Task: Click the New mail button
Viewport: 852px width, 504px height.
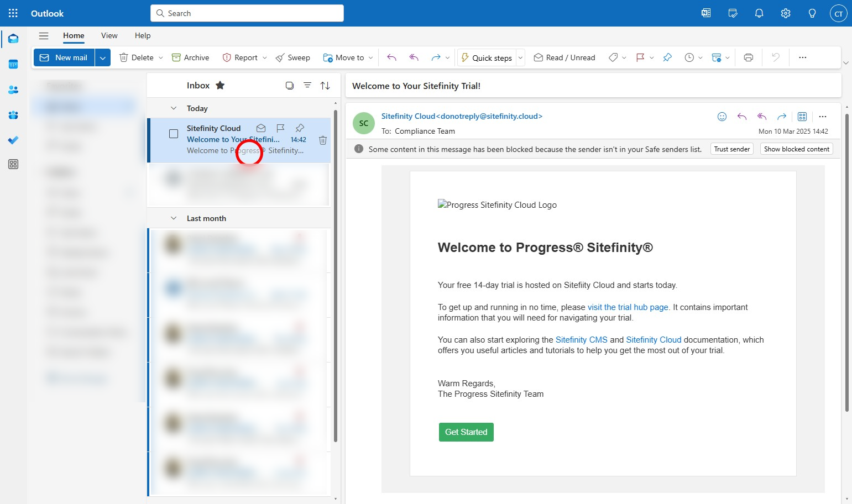Action: point(64,57)
